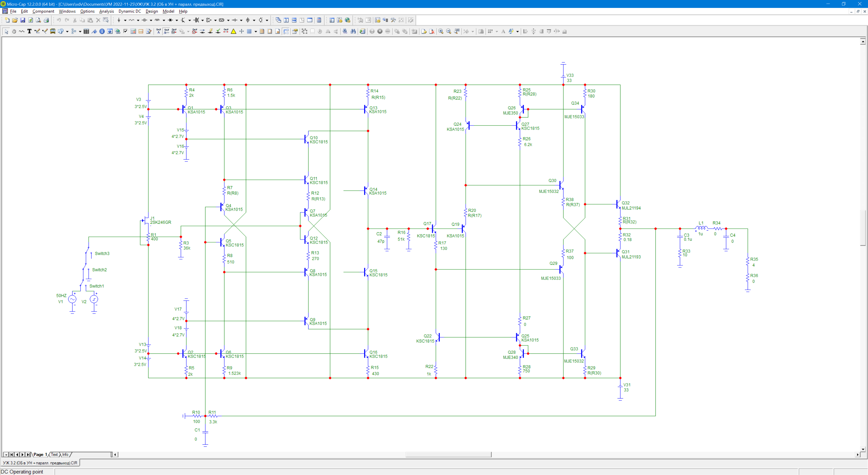
Task: Expand the Resistor component dropdown arrow
Action: (x=138, y=20)
